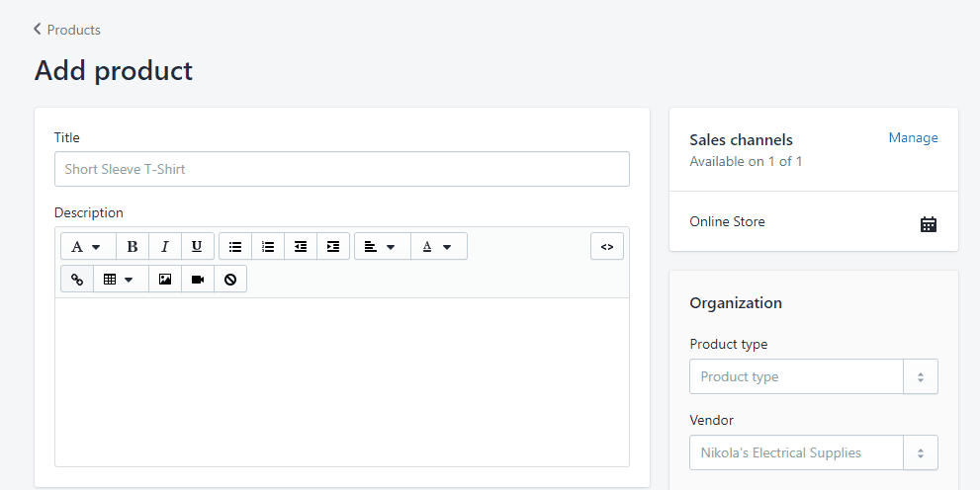Open the Vendor selector arrows
Screen dimensions: 980x490
[x=921, y=452]
